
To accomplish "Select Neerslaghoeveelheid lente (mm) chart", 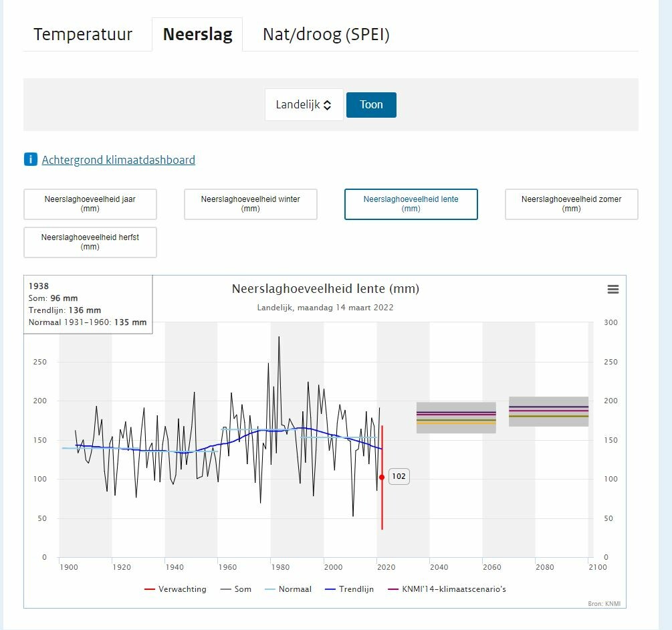I will click(x=411, y=204).
